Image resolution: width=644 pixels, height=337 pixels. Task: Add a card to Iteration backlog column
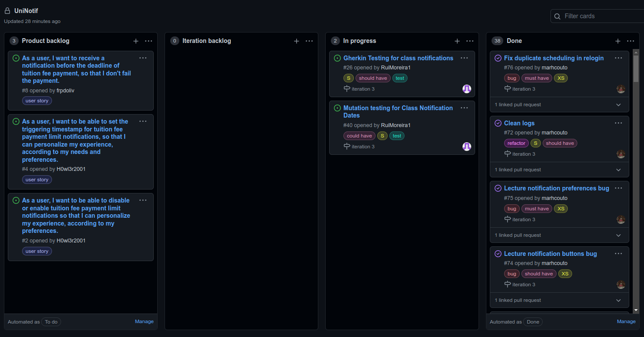[x=296, y=41]
